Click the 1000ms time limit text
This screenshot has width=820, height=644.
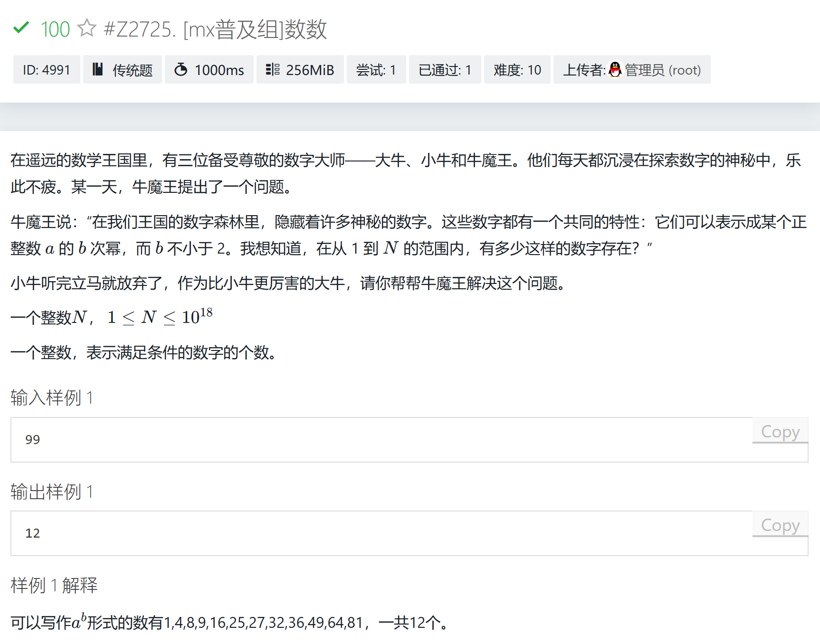pos(219,70)
